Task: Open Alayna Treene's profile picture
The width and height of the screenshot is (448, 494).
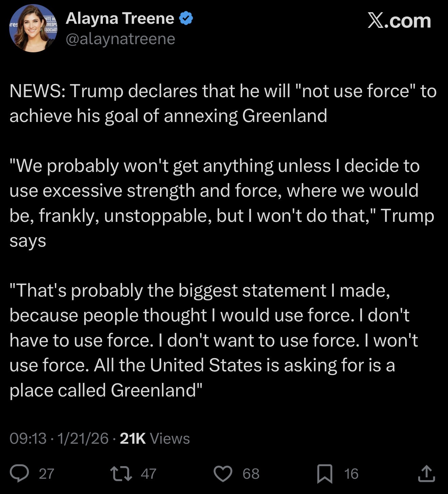Action: coord(33,28)
